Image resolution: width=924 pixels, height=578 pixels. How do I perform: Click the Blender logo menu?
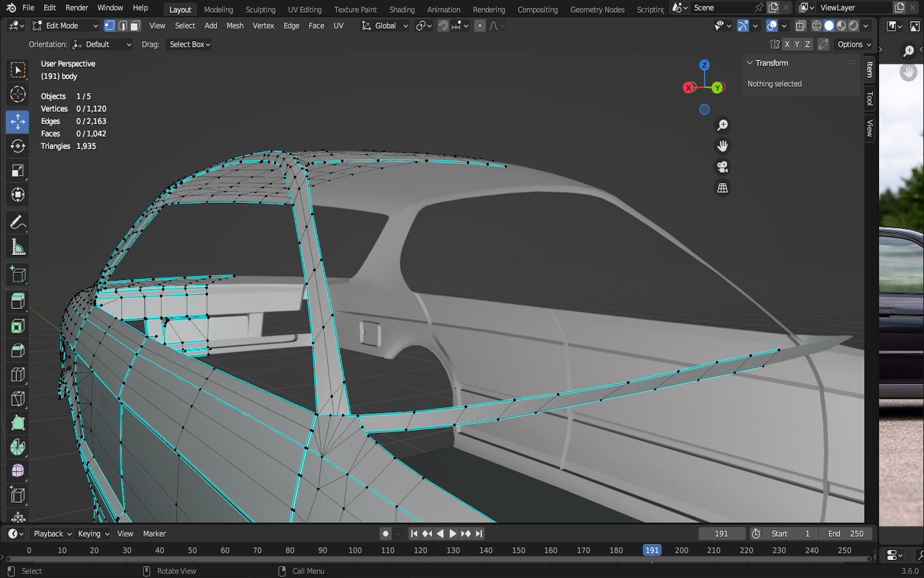pyautogui.click(x=11, y=8)
